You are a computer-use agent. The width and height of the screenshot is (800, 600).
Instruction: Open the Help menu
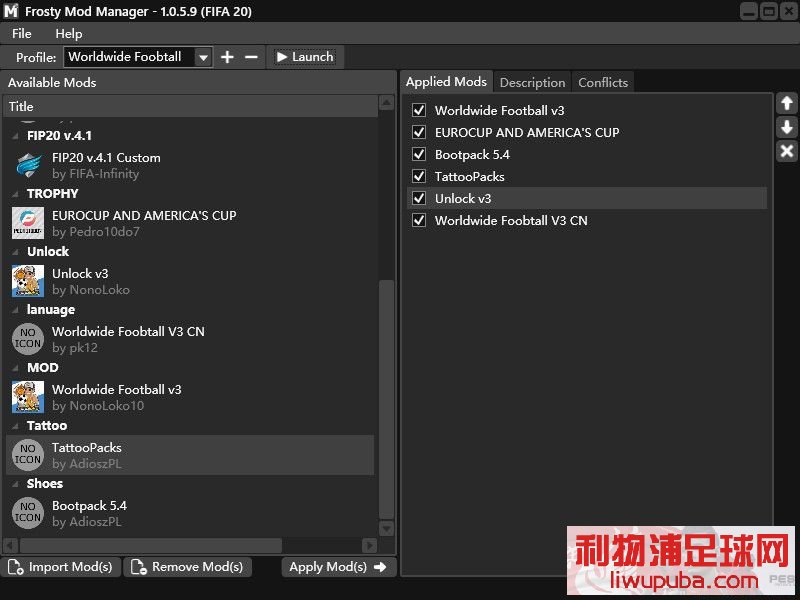click(x=69, y=34)
